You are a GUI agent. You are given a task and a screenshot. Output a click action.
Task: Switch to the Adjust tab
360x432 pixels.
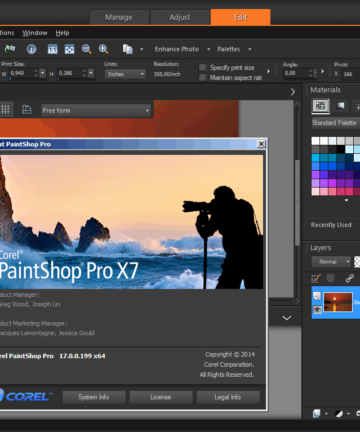[x=180, y=17]
